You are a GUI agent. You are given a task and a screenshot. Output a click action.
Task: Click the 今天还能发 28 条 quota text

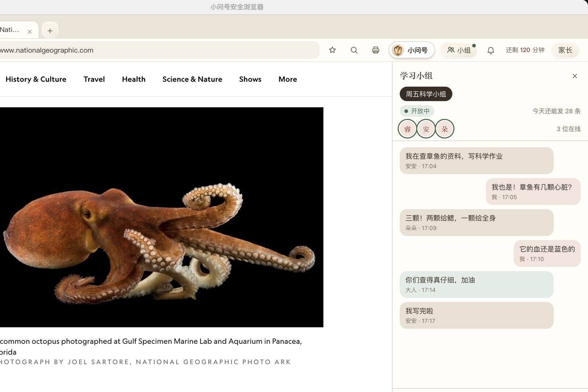coord(556,111)
